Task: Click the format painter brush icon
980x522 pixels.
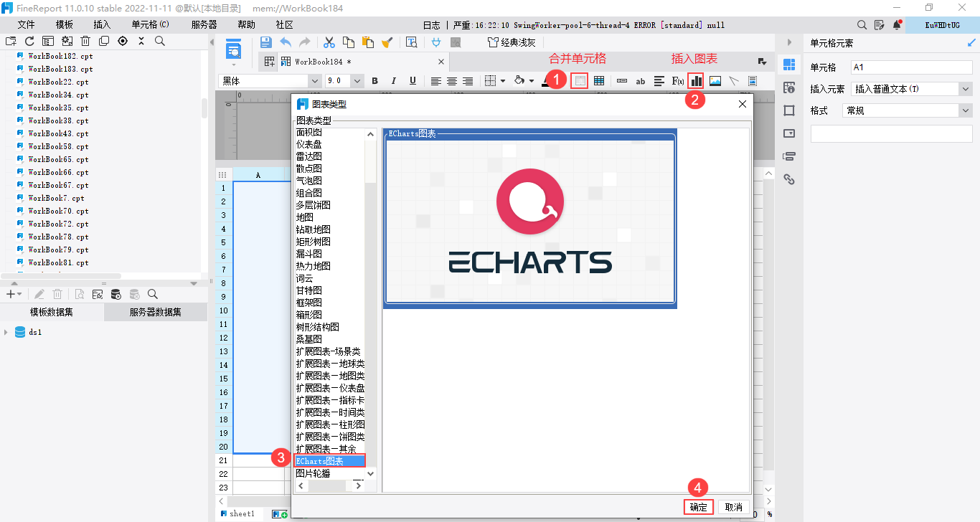Action: point(387,42)
